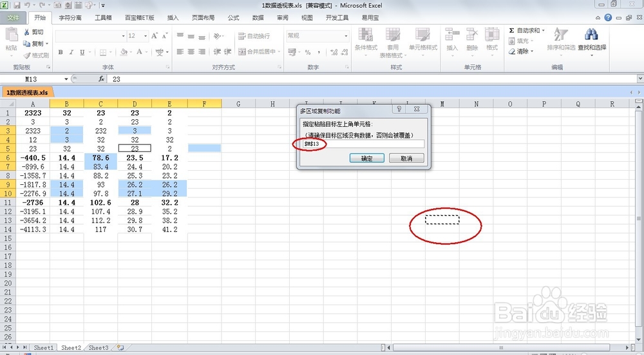Click the Increase Indent icon
Screen dimensions: 644x355
pyautogui.click(x=227, y=52)
